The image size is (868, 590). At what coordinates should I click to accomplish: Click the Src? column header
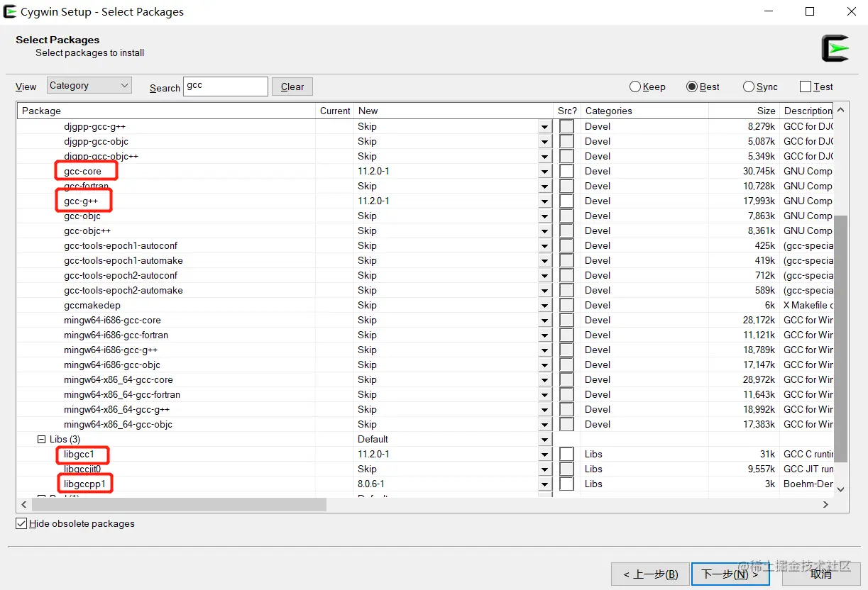tap(567, 111)
